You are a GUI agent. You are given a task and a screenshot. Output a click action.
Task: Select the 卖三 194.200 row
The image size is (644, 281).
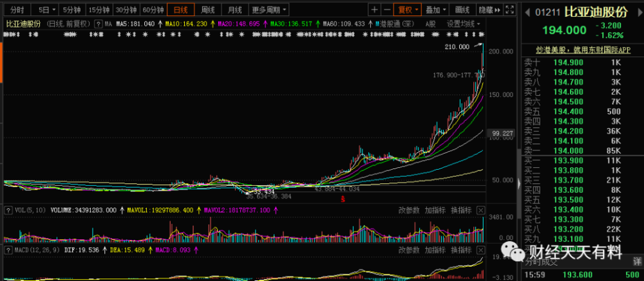(581, 131)
